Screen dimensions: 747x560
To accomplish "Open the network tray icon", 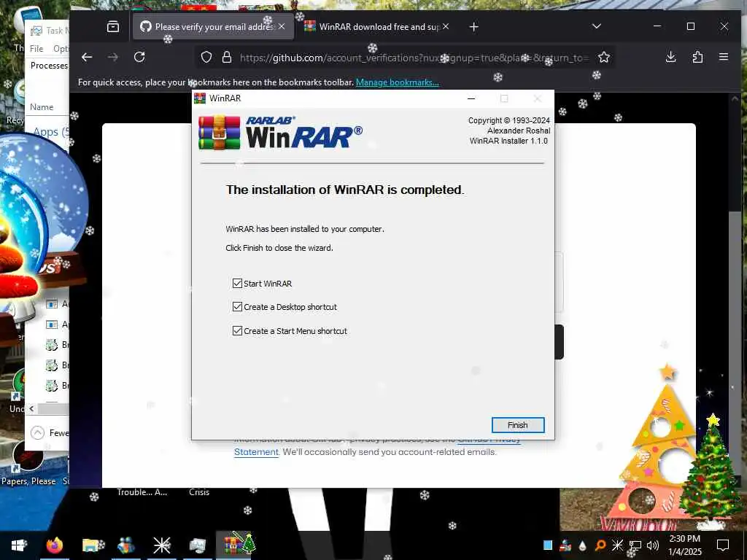I will 635,545.
